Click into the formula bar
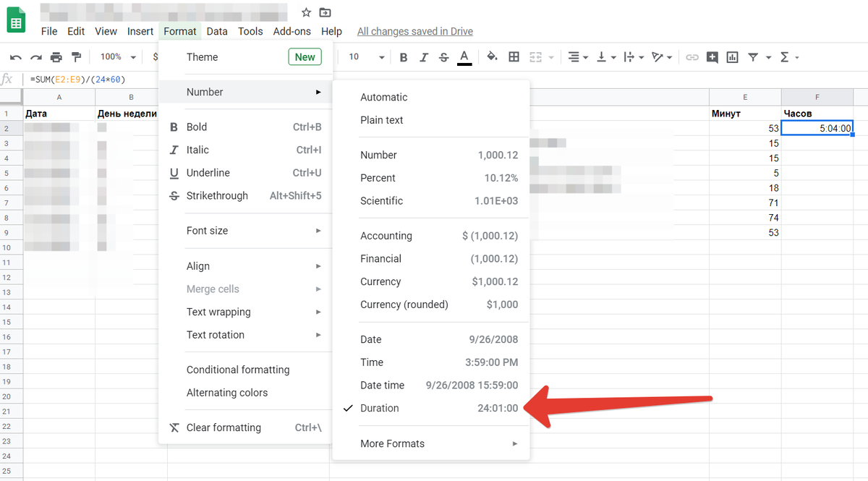The image size is (868, 481). pyautogui.click(x=445, y=80)
